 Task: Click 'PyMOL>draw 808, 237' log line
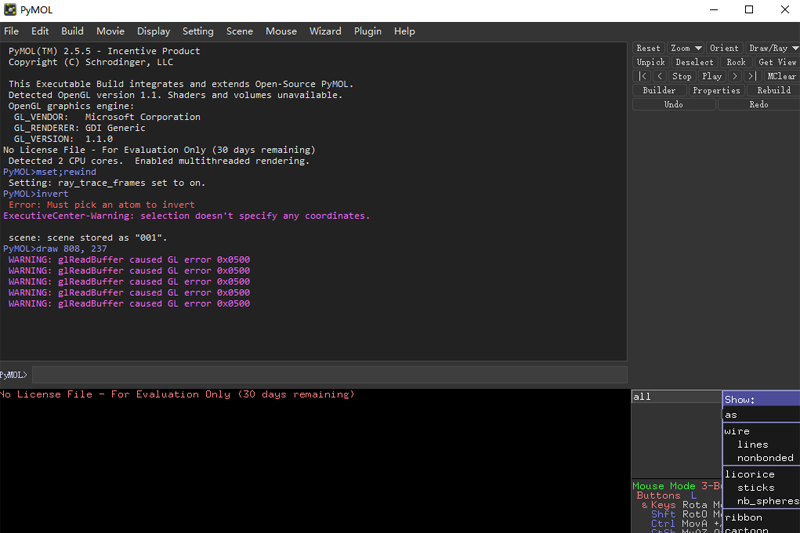55,249
